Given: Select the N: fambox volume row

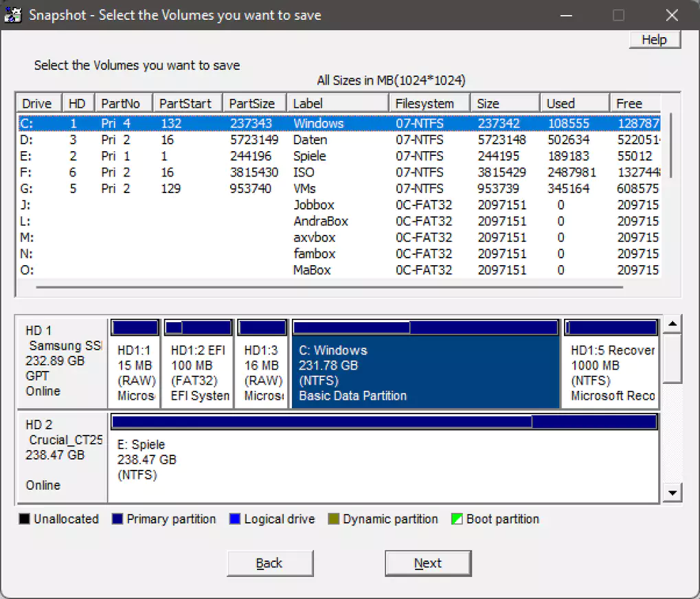Looking at the screenshot, I should 339,253.
